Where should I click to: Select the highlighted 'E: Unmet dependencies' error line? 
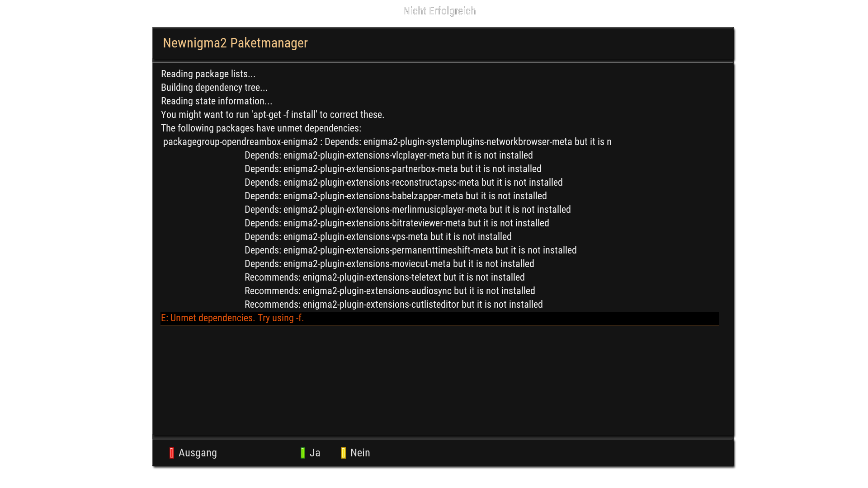(x=232, y=318)
